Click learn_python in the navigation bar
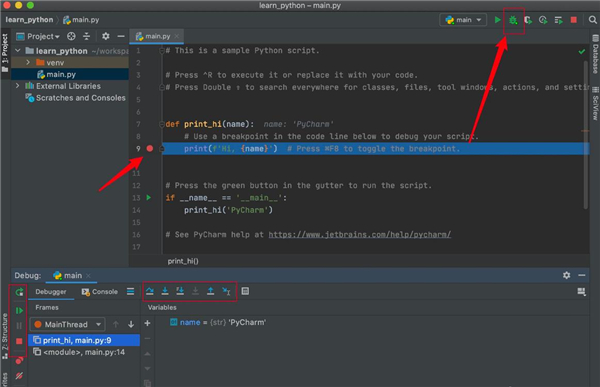 click(x=29, y=20)
